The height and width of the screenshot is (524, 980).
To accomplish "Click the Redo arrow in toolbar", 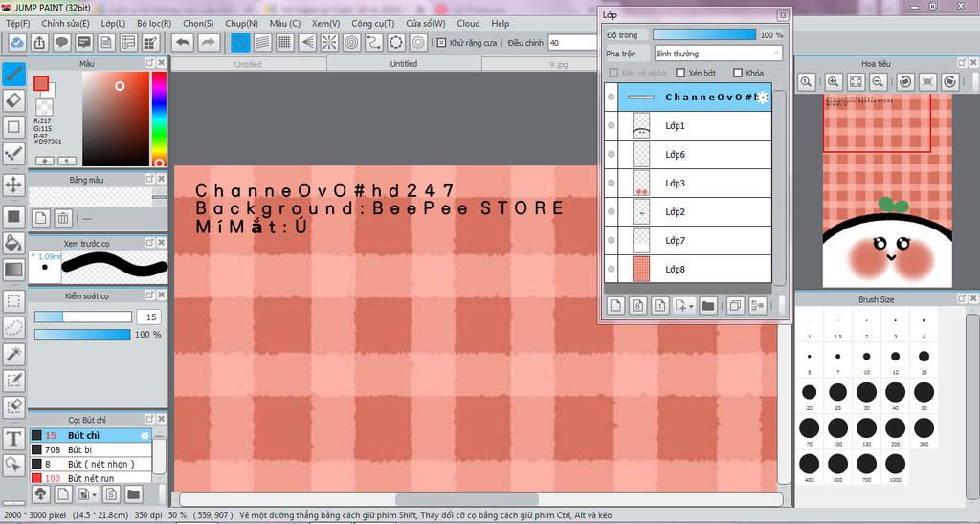I will point(209,42).
